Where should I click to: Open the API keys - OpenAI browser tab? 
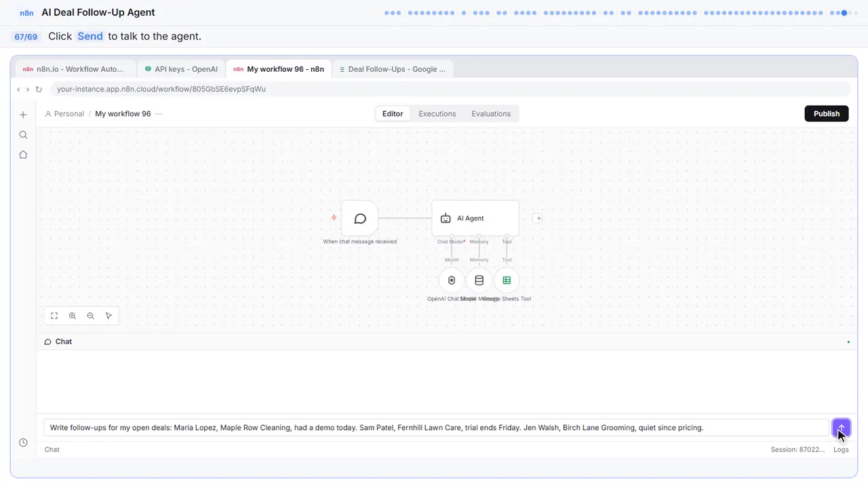point(181,69)
